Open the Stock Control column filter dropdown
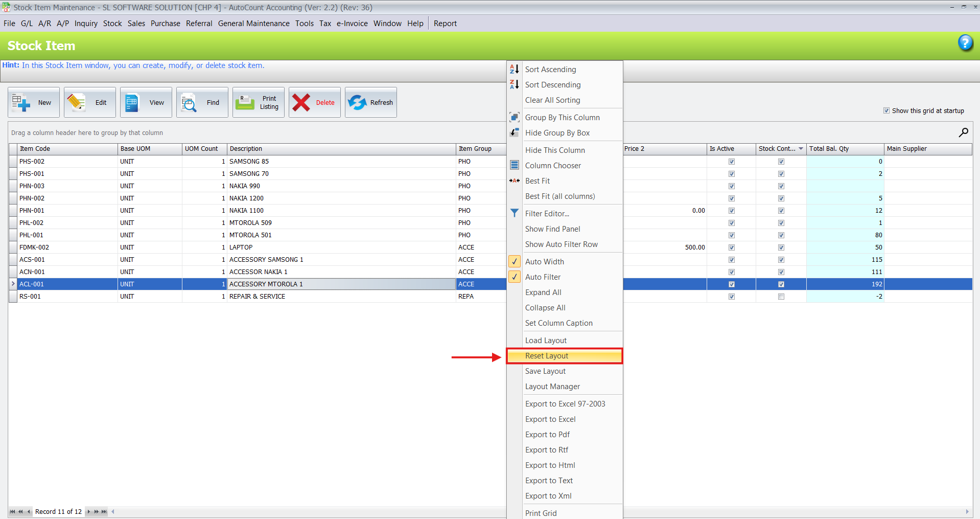The width and height of the screenshot is (980, 519). [801, 149]
